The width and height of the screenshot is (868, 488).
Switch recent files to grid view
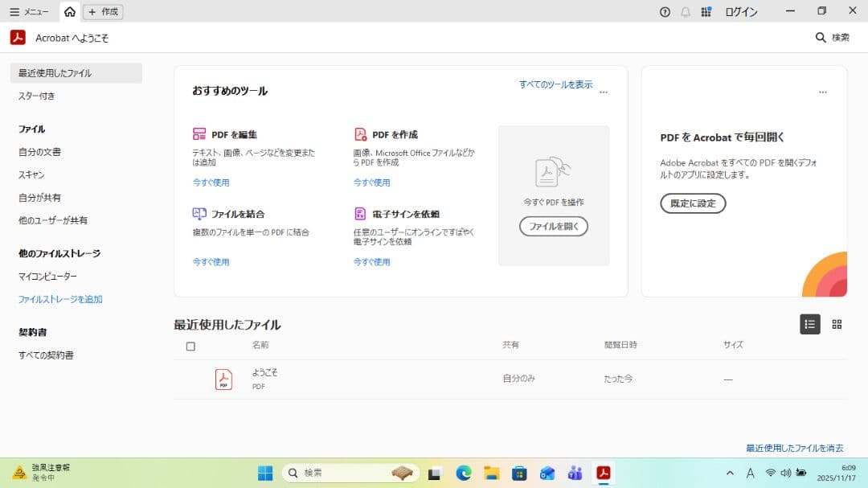pos(837,324)
